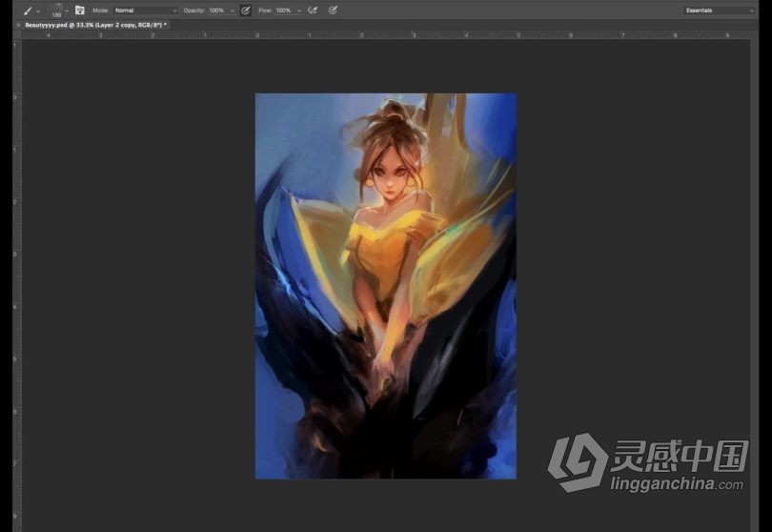Image resolution: width=772 pixels, height=532 pixels.
Task: Toggle pressure for size button
Action: coord(333,10)
